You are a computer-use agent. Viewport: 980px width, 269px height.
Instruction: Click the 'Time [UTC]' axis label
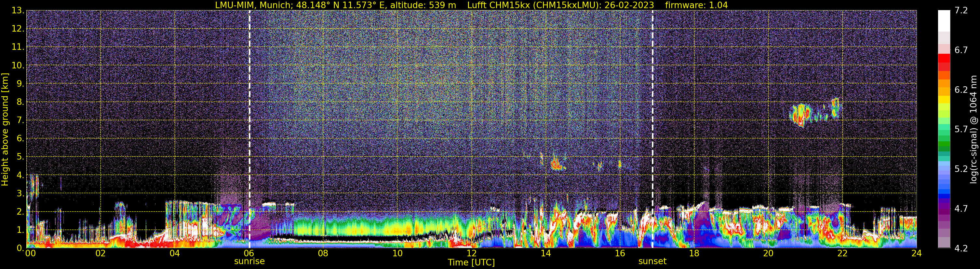471,262
